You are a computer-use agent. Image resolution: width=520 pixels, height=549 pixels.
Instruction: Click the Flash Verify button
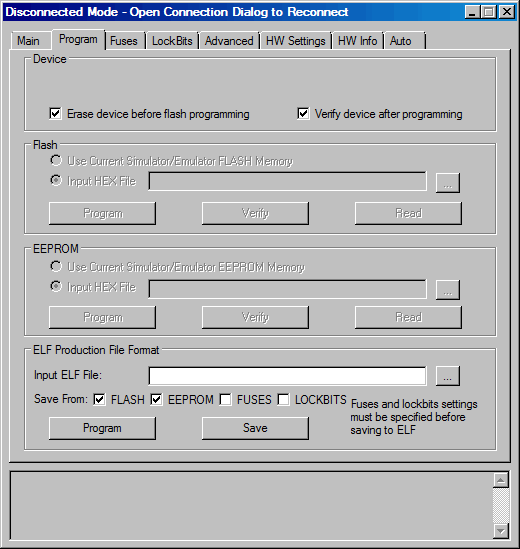pyautogui.click(x=255, y=213)
